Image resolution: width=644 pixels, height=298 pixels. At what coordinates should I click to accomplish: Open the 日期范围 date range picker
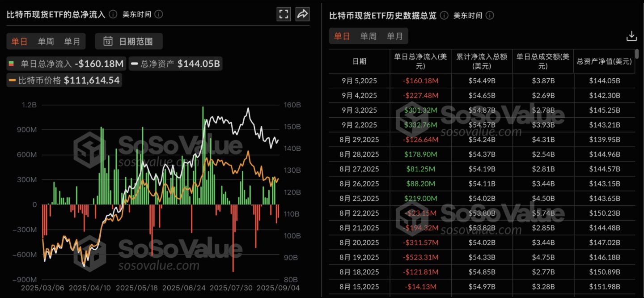[129, 42]
